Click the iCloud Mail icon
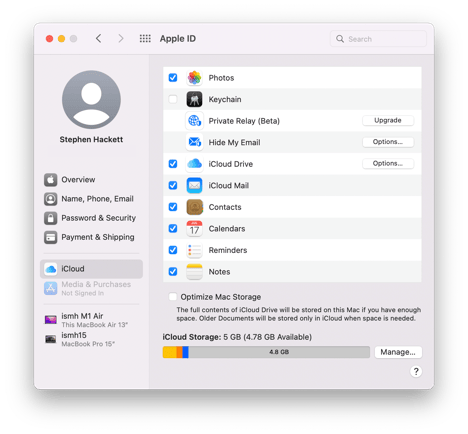 click(194, 185)
